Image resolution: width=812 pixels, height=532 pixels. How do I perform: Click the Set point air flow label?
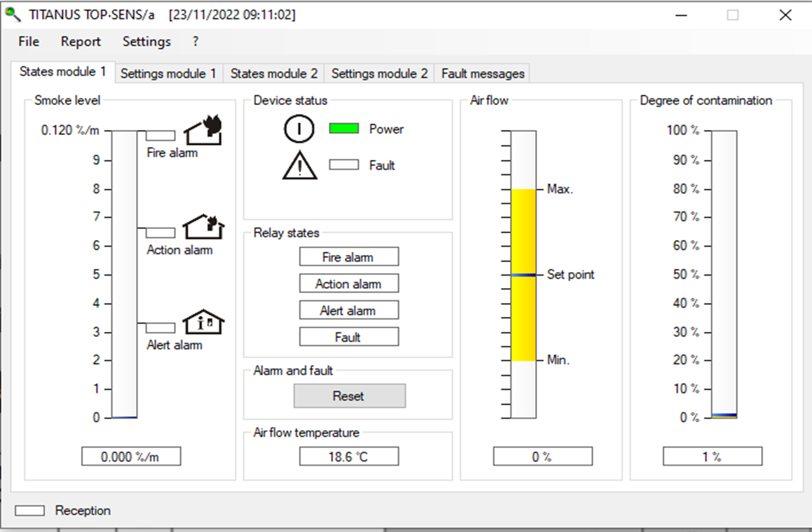pos(571,274)
